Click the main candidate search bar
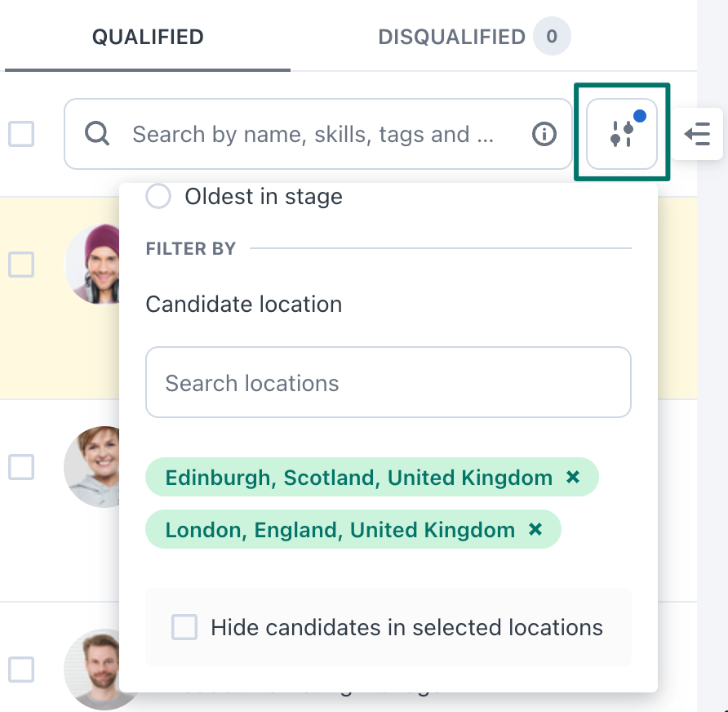 pos(318,134)
